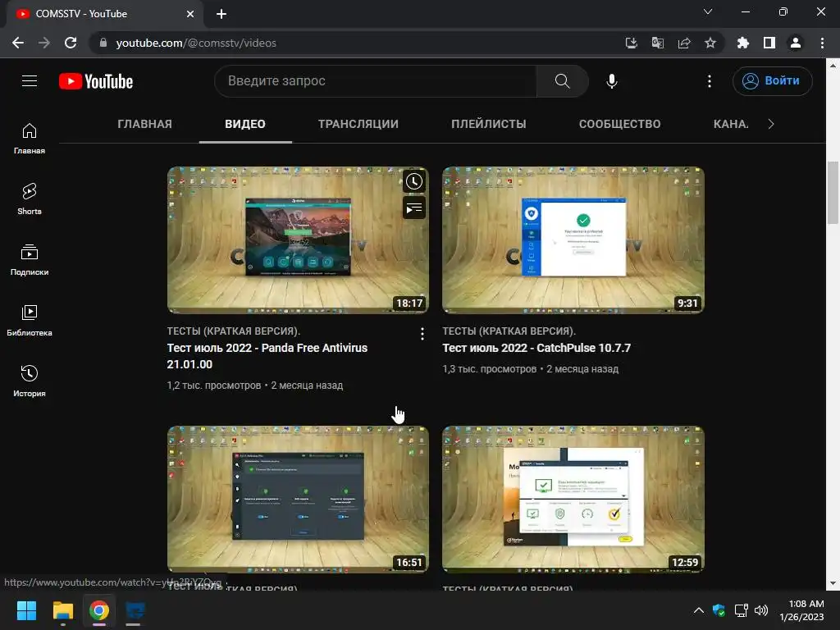Image resolution: width=840 pixels, height=630 pixels.
Task: Show hidden system tray icons
Action: pos(699,610)
